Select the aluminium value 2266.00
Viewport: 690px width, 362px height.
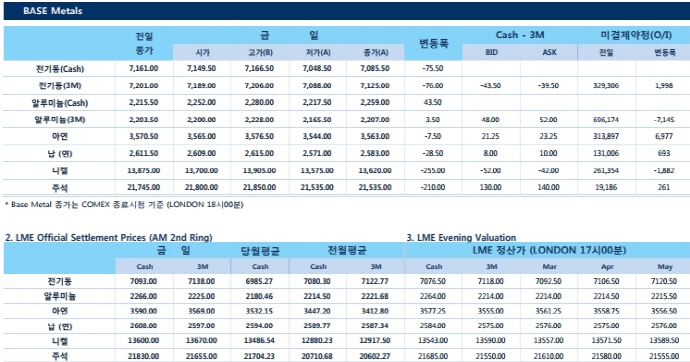point(144,296)
